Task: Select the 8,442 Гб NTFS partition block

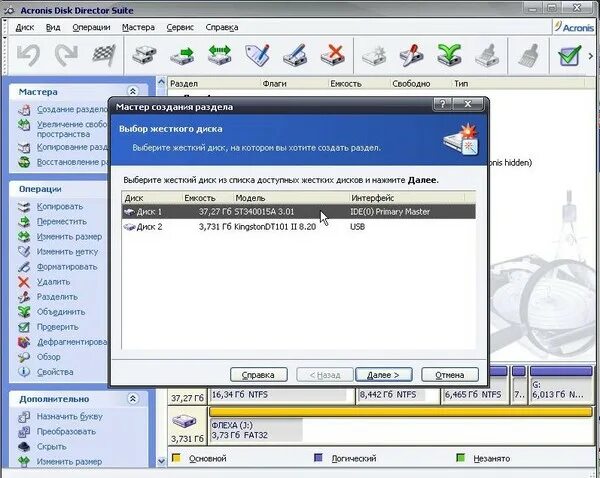Action: pyautogui.click(x=398, y=395)
